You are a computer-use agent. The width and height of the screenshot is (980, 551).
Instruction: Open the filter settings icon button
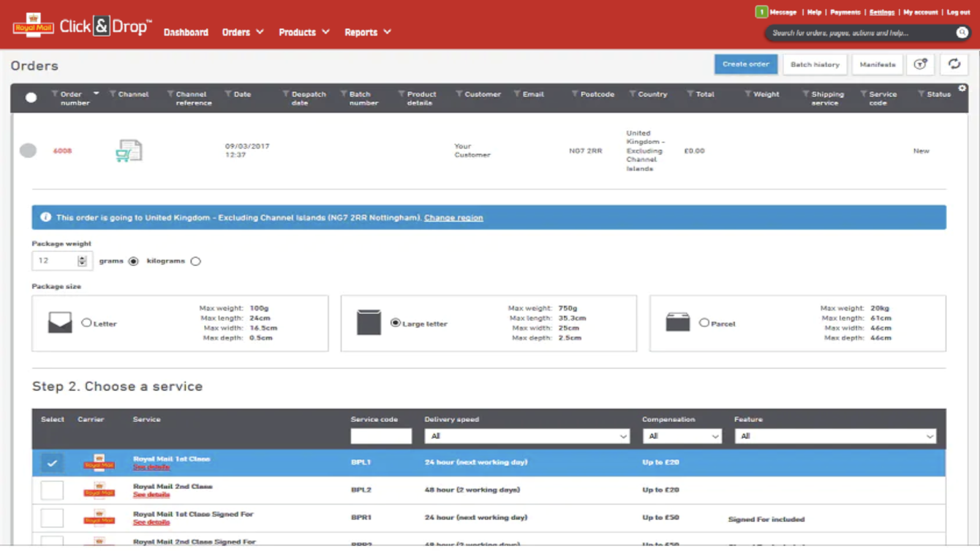[x=920, y=64]
